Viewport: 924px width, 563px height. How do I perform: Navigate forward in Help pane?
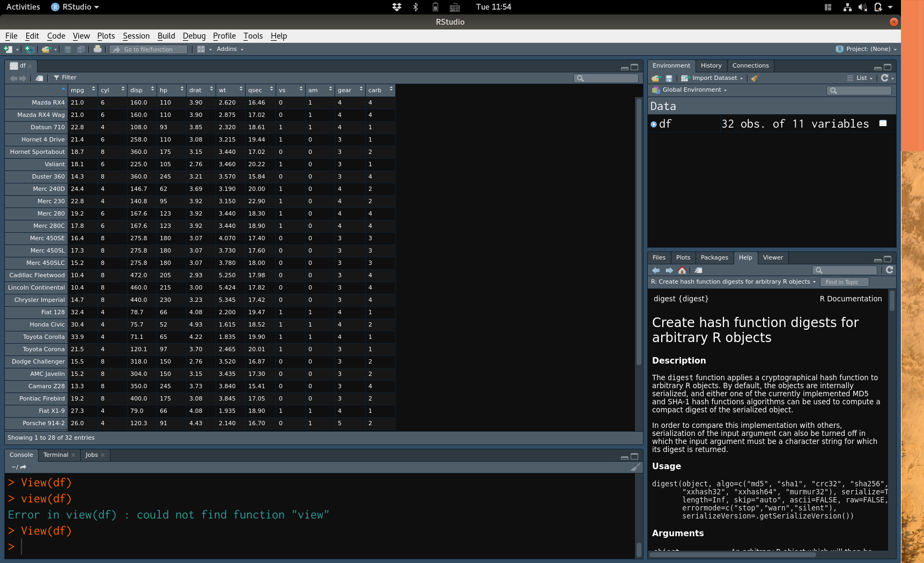pyautogui.click(x=669, y=270)
